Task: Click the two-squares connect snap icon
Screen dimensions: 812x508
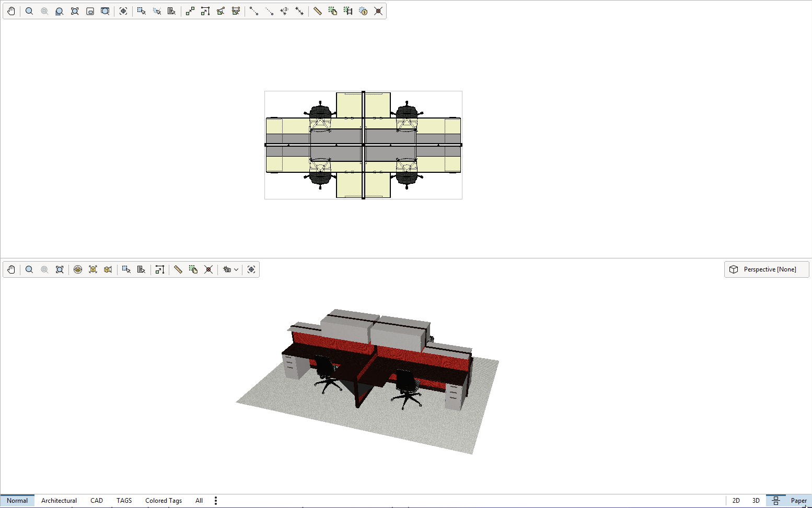Action: click(190, 11)
